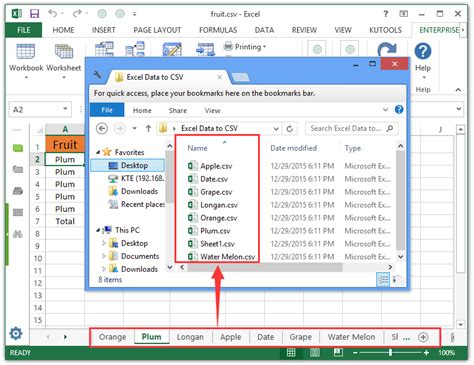
Task: Switch to Details view icon in Explorer
Action: [x=383, y=279]
